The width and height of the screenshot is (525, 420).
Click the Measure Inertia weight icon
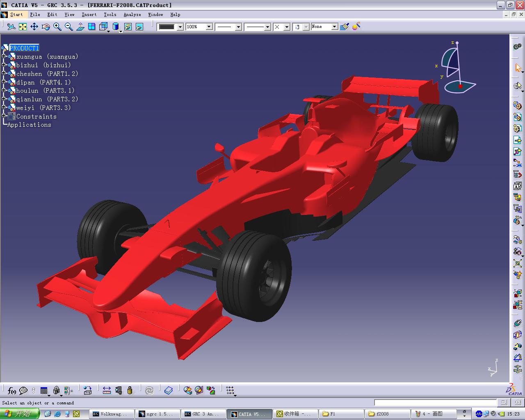pos(130,390)
